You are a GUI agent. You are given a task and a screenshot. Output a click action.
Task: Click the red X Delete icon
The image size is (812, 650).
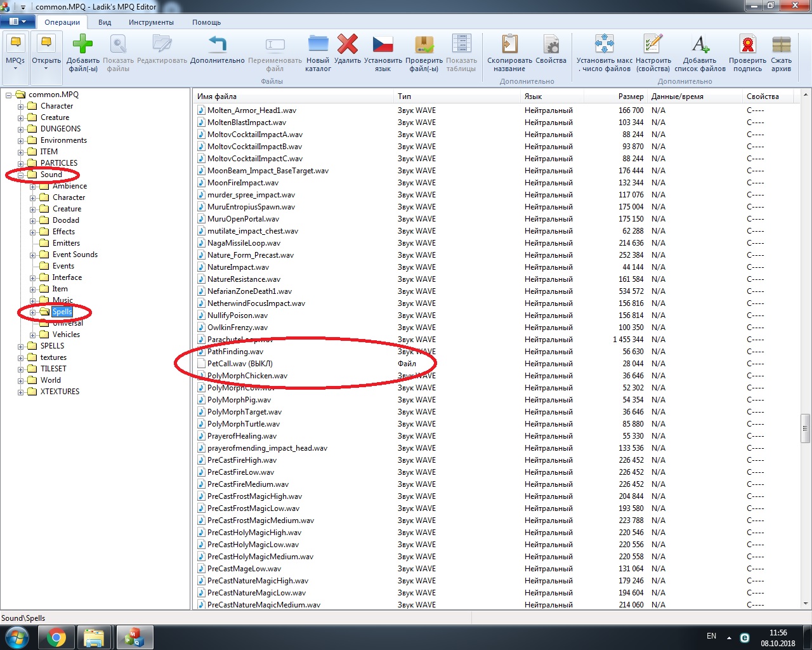pos(347,44)
